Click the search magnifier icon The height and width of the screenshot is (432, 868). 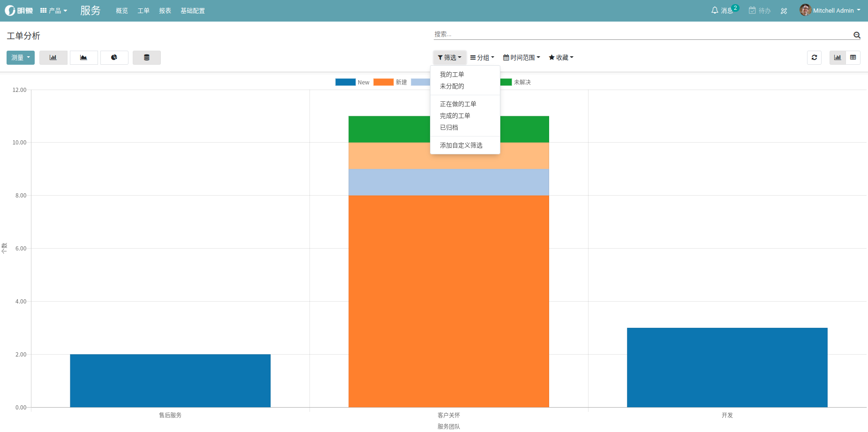tap(857, 35)
